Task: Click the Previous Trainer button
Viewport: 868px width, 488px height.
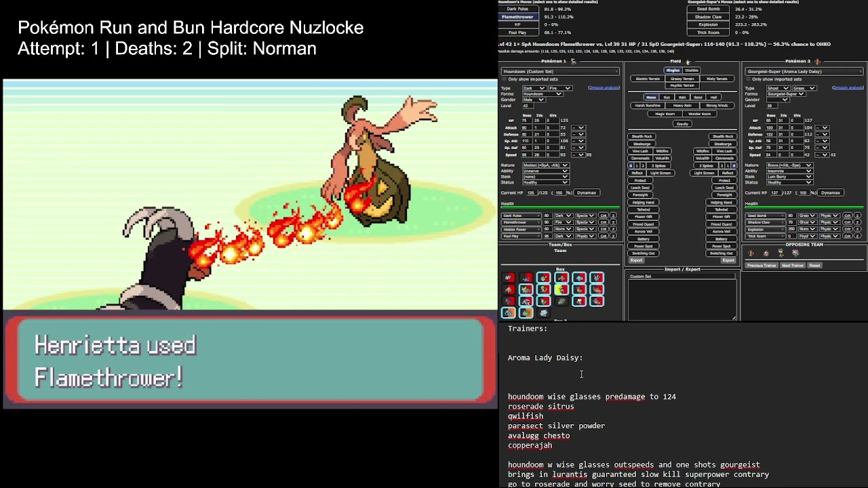Action: [762, 265]
